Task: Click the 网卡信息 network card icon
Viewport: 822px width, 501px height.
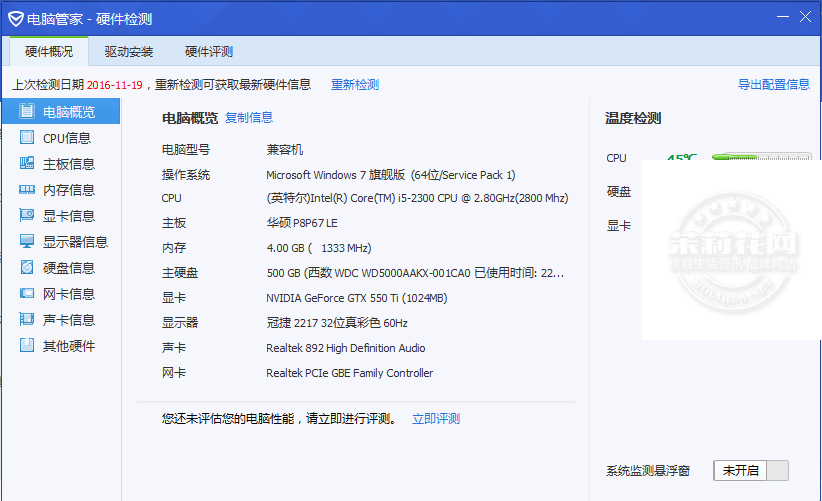Action: (x=27, y=293)
